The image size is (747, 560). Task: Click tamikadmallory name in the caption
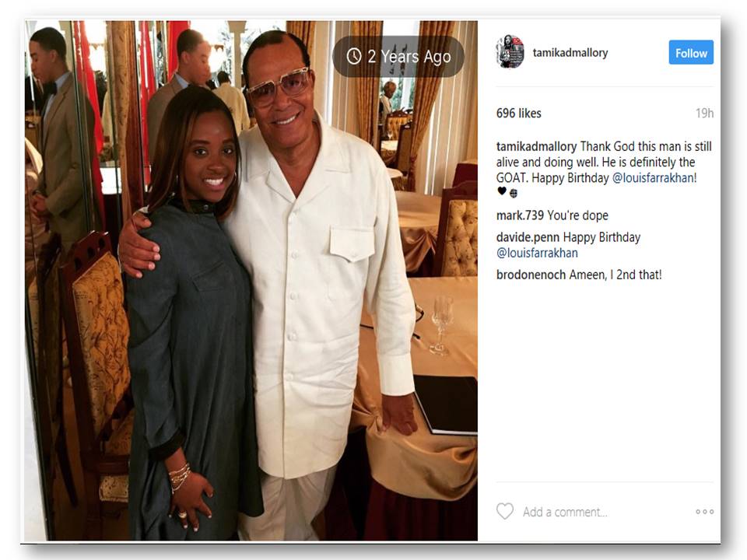tap(536, 147)
